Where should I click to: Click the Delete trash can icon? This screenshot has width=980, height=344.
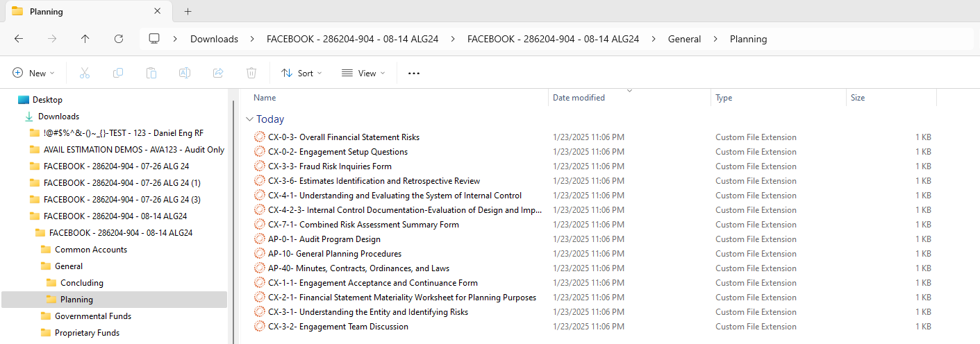tap(251, 73)
